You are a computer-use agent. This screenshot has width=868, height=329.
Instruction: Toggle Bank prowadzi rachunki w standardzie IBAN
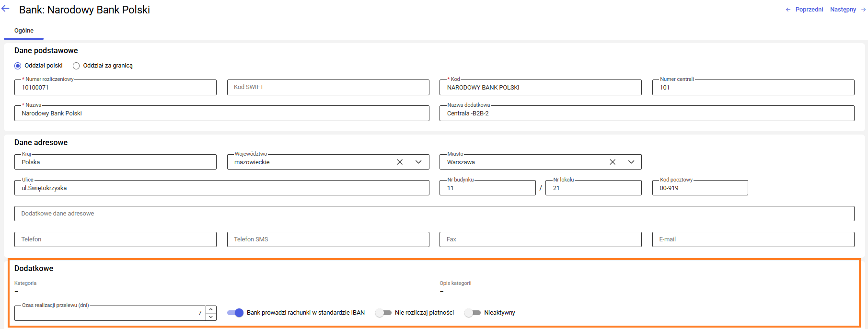pos(235,313)
